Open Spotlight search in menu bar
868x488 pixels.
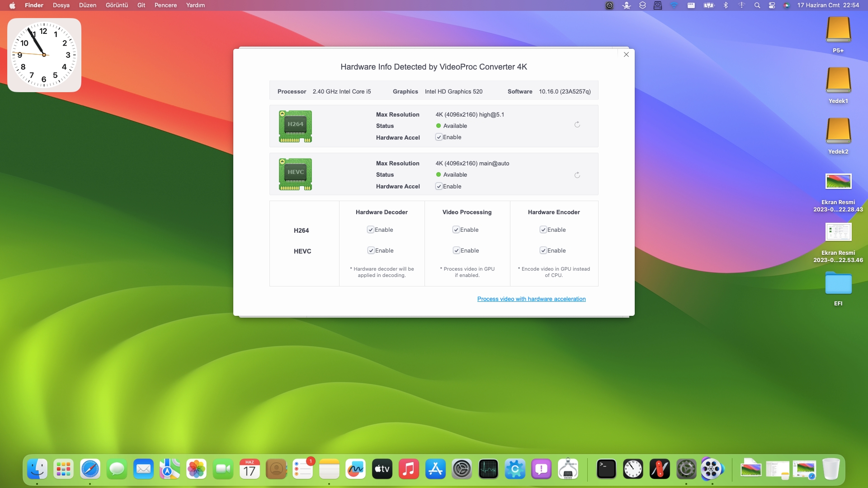757,5
